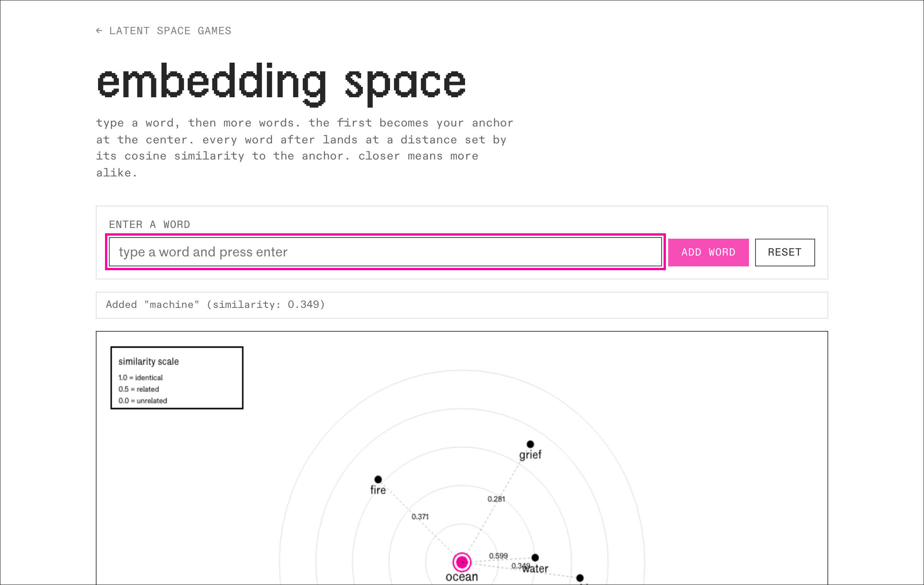Screen dimensions: 924x585
Task: Click the Add Word button
Action: (708, 252)
